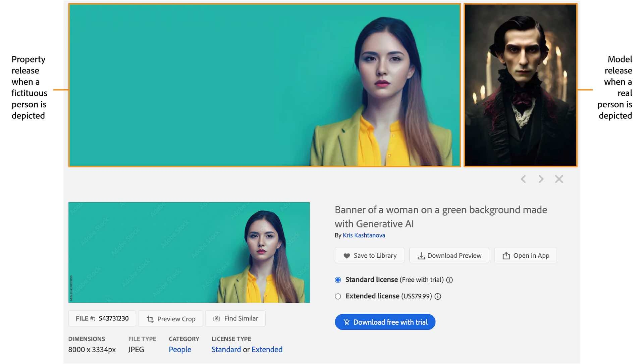Click the Extended license type link
The height and width of the screenshot is (364, 644).
point(267,350)
